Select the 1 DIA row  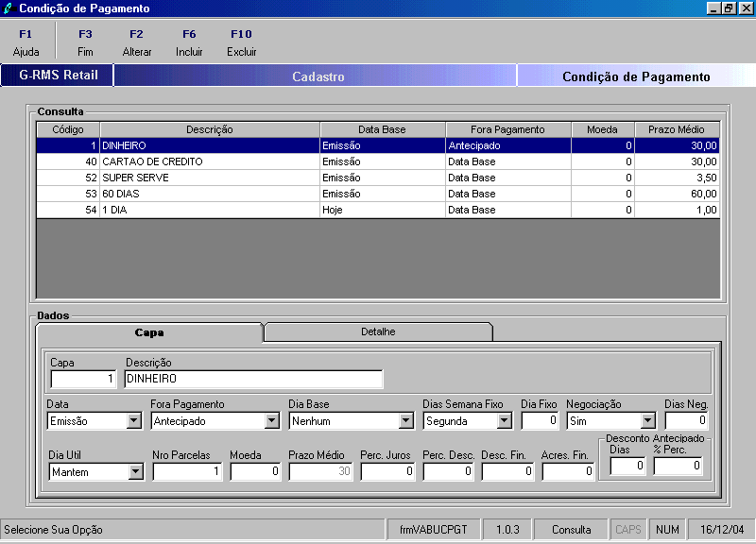click(378, 210)
